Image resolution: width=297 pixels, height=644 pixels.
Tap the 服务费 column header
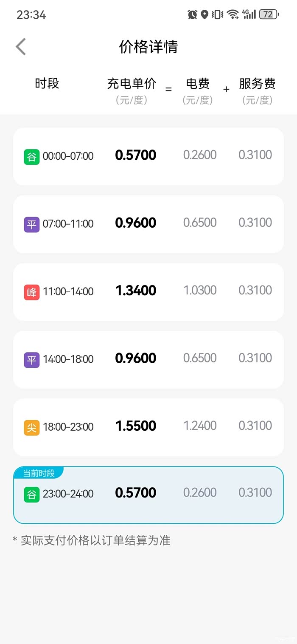[x=257, y=84]
